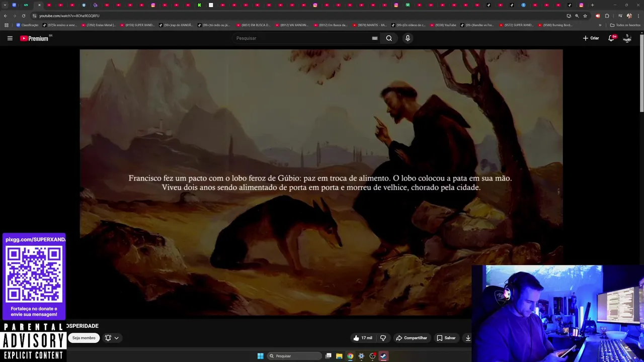Image resolution: width=644 pixels, height=362 pixels.
Task: Open Chrome three-dot menu
Action: [x=638, y=16]
